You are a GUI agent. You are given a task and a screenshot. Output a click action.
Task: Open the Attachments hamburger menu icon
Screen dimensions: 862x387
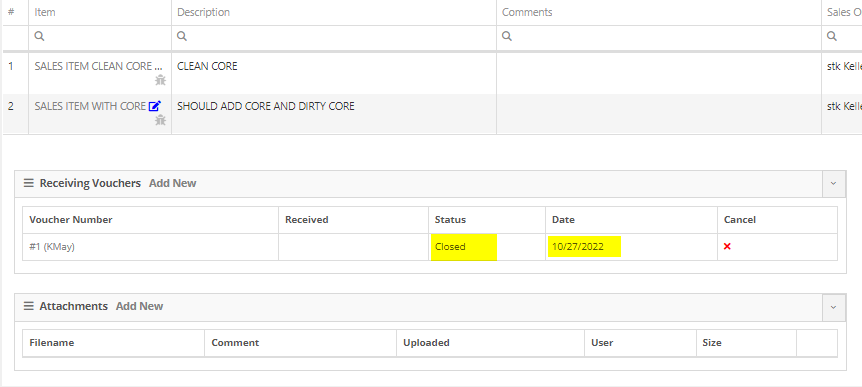(29, 306)
